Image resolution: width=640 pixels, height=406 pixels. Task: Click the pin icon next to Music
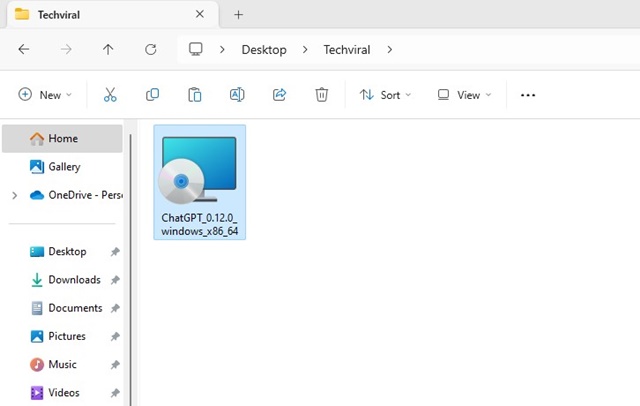point(115,364)
